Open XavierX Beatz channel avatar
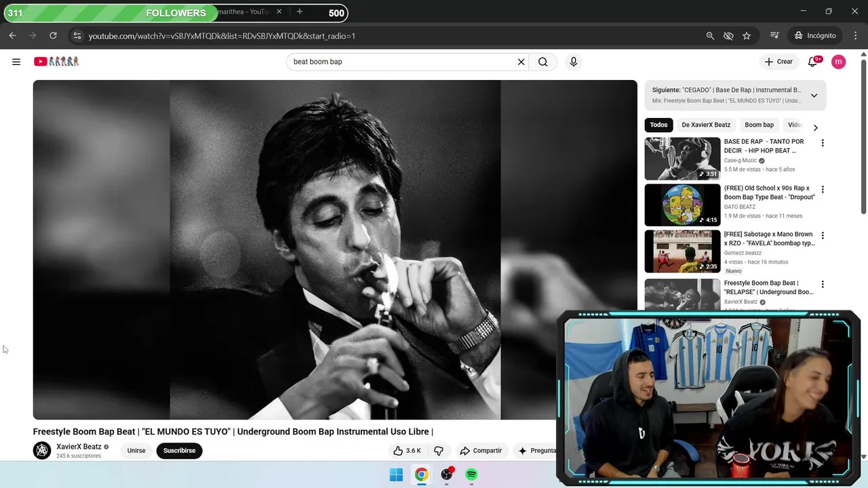Image resolution: width=868 pixels, height=488 pixels. click(42, 450)
